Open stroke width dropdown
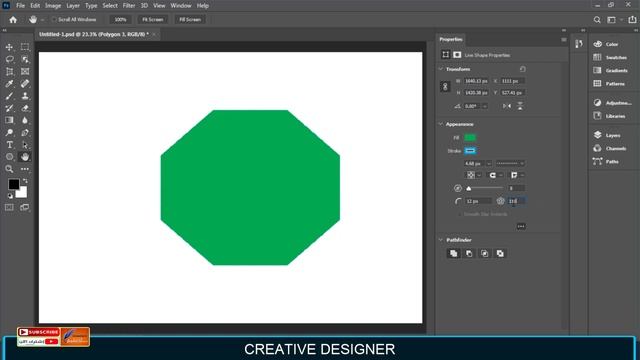 (489, 164)
